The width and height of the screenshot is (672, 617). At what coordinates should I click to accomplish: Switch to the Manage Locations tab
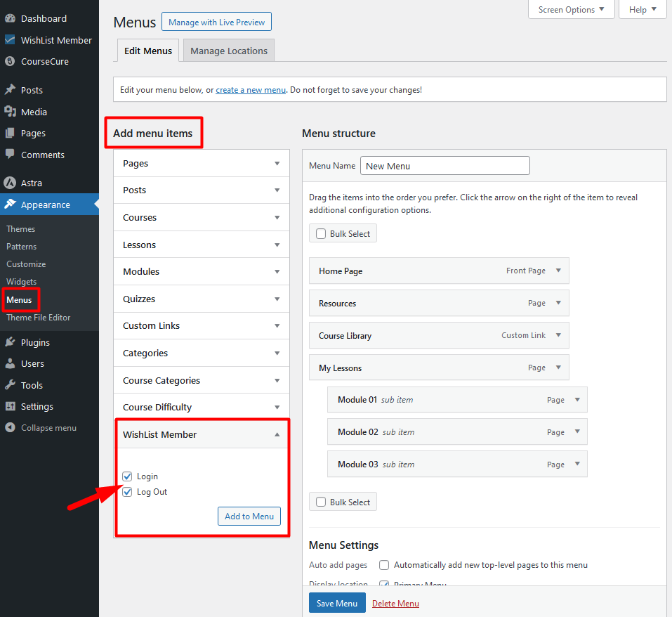228,50
